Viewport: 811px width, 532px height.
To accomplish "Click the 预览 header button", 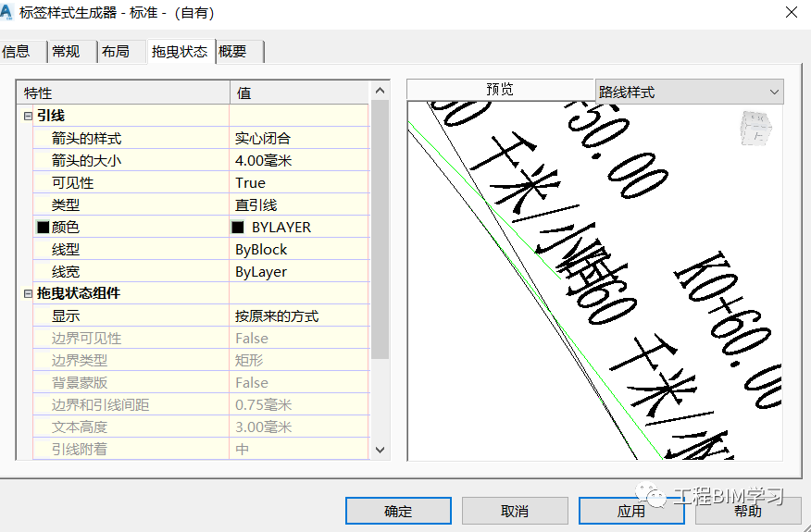I will point(500,90).
